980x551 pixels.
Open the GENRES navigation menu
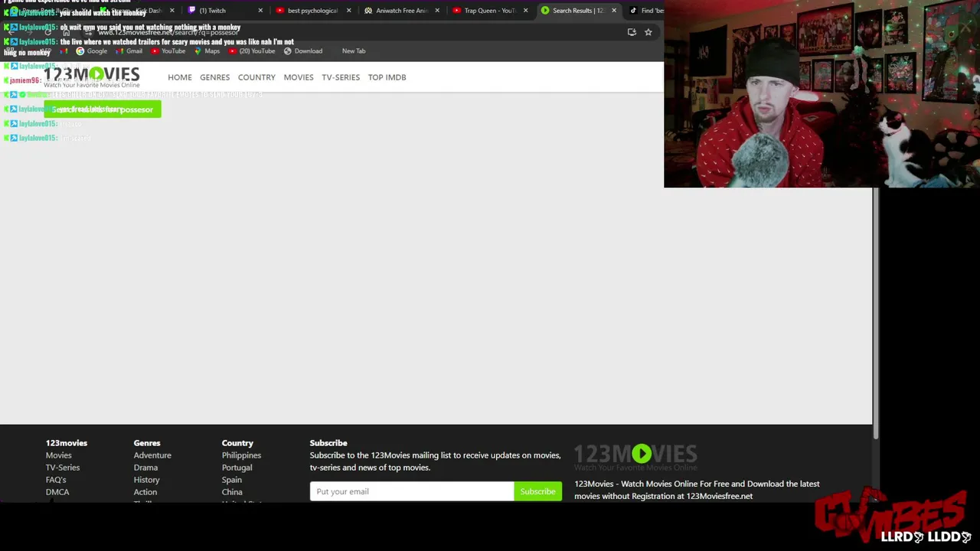tap(214, 77)
